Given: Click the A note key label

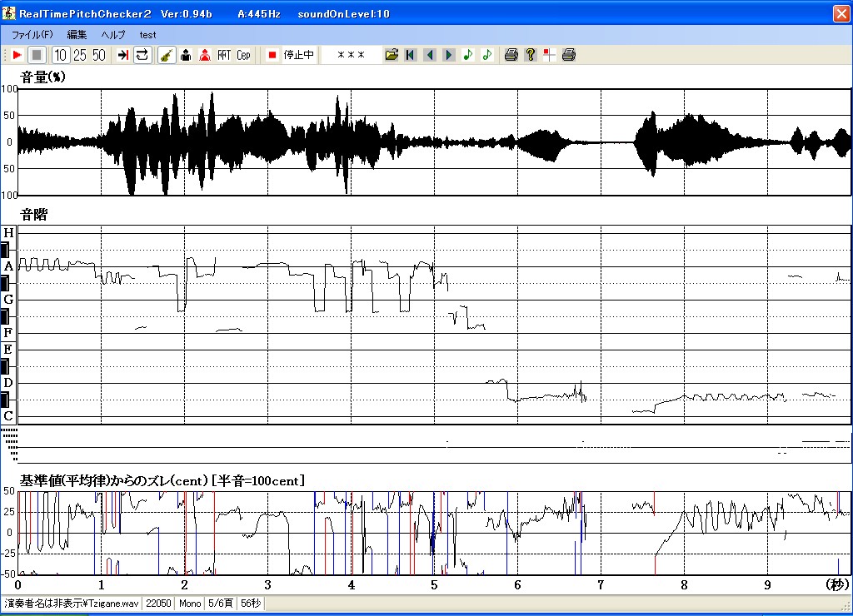Looking at the screenshot, I should coord(8,266).
